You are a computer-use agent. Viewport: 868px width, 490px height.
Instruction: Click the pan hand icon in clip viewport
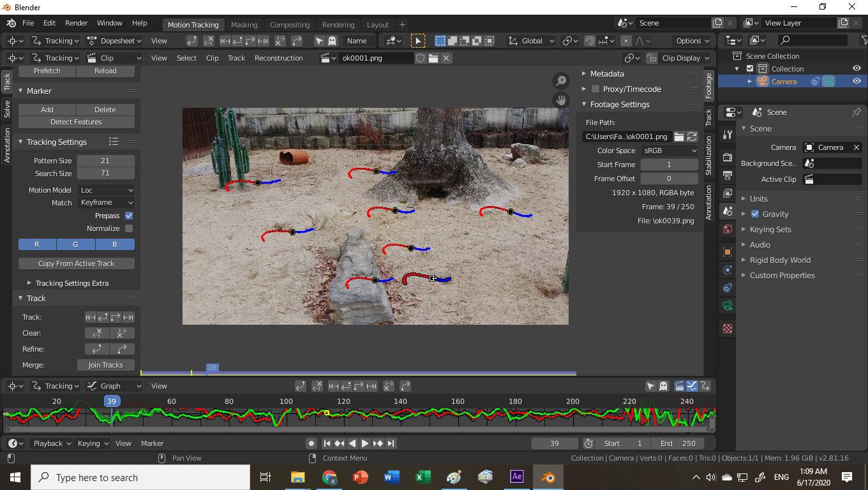tap(561, 100)
